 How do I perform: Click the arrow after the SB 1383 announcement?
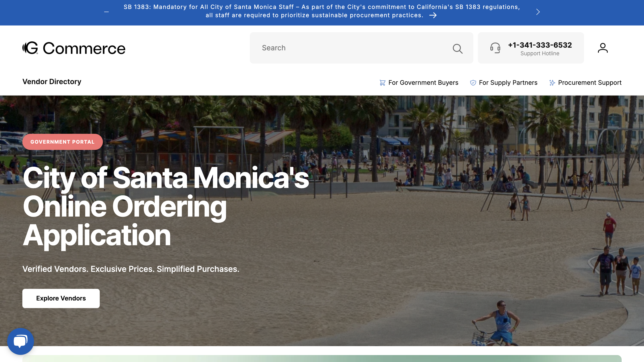click(x=433, y=15)
